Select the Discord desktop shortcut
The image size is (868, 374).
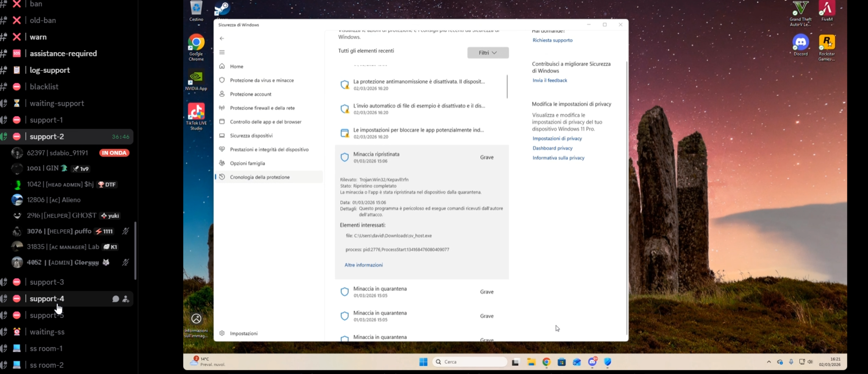click(x=800, y=45)
